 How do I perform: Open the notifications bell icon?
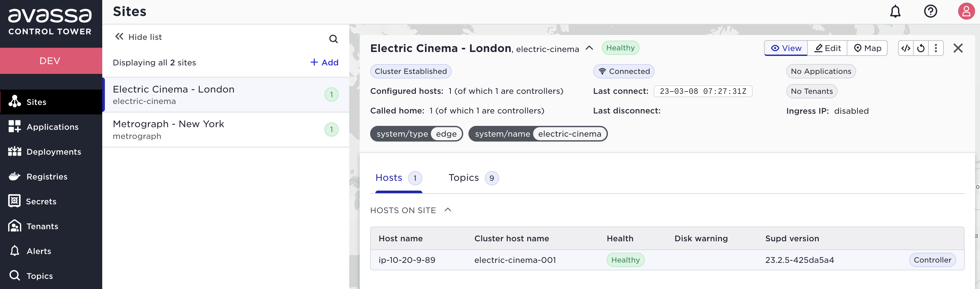pyautogui.click(x=895, y=11)
